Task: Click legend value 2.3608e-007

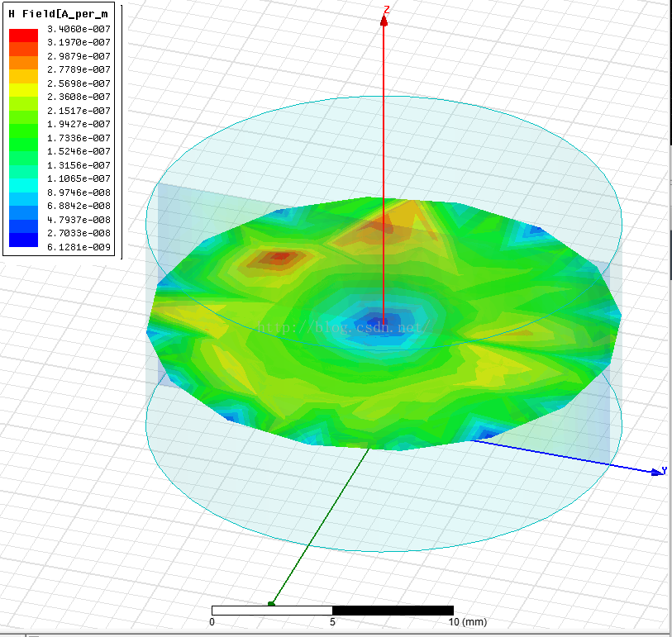Action: click(79, 97)
